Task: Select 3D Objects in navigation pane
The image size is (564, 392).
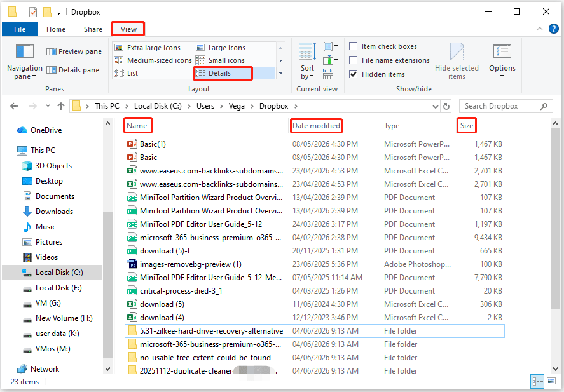Action: [47, 166]
